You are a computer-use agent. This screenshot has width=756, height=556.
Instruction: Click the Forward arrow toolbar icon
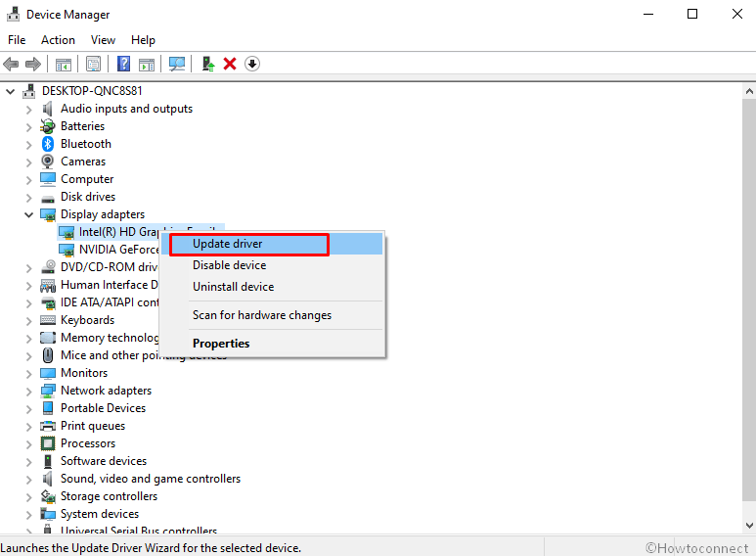(33, 64)
